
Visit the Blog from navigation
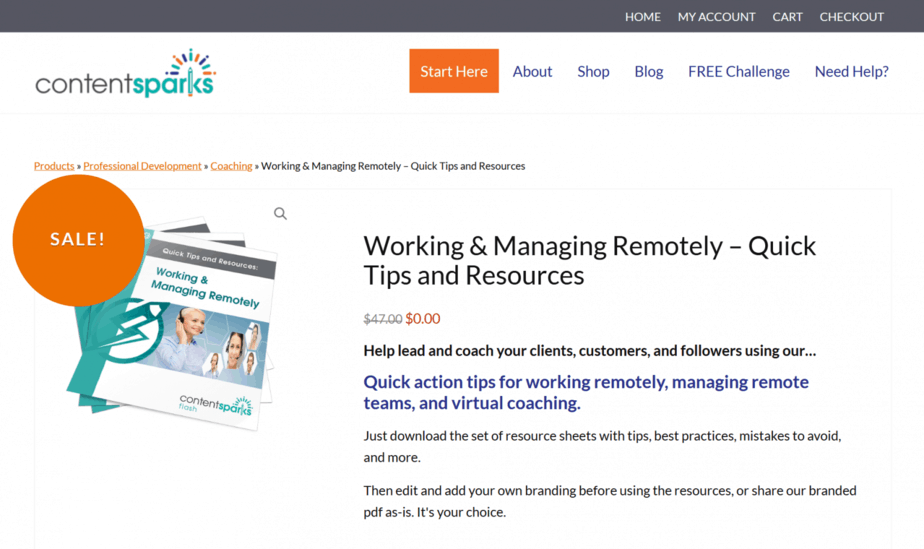coord(648,71)
